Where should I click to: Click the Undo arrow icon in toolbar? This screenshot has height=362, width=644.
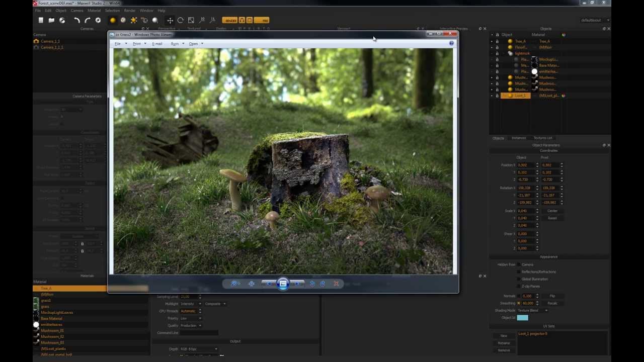[x=76, y=20]
